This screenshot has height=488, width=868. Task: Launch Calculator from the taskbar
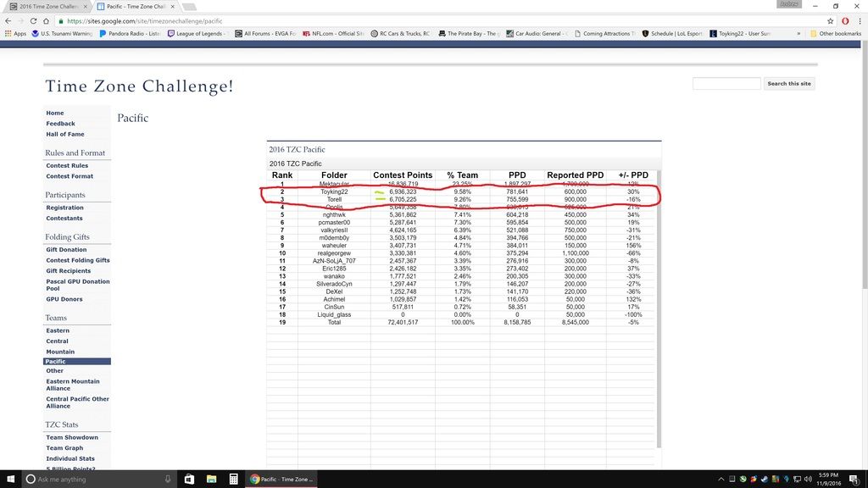tap(233, 479)
